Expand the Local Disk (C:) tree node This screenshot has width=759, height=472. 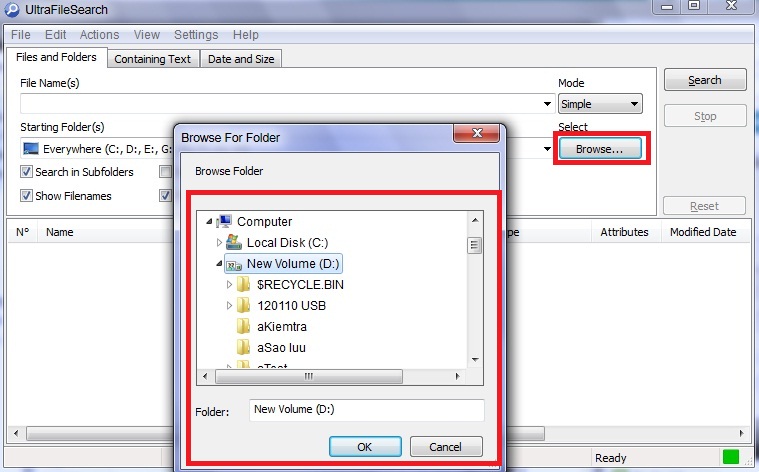coord(220,243)
